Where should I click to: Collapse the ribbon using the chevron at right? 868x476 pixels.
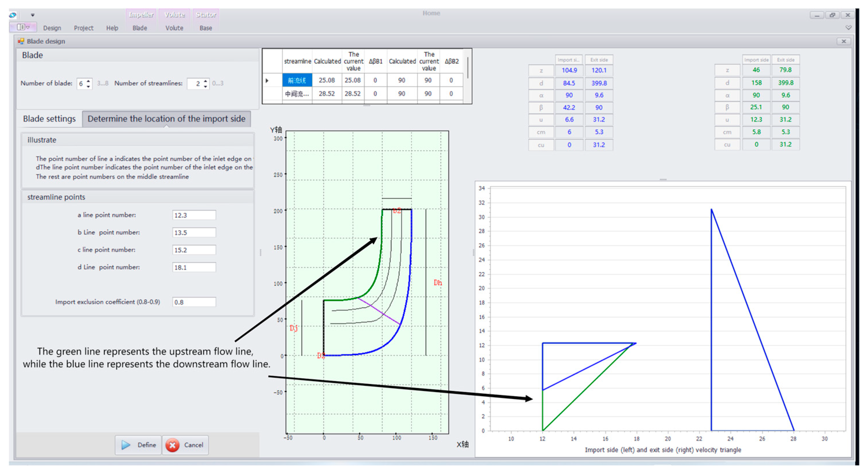[x=848, y=27]
